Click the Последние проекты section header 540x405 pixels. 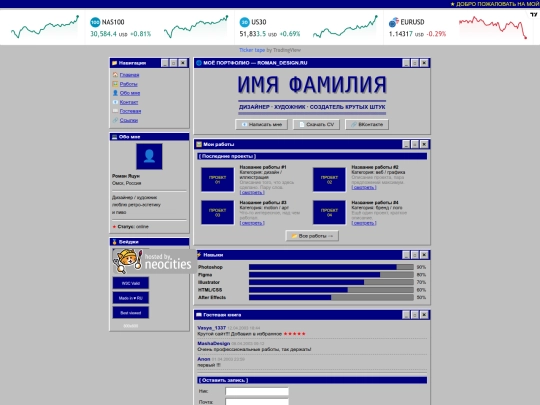tap(312, 156)
